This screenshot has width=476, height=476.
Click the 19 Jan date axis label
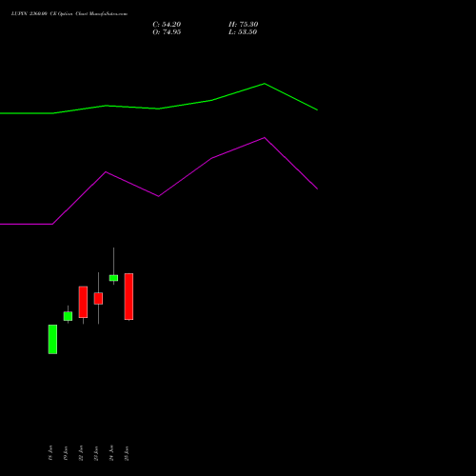click(x=66, y=453)
